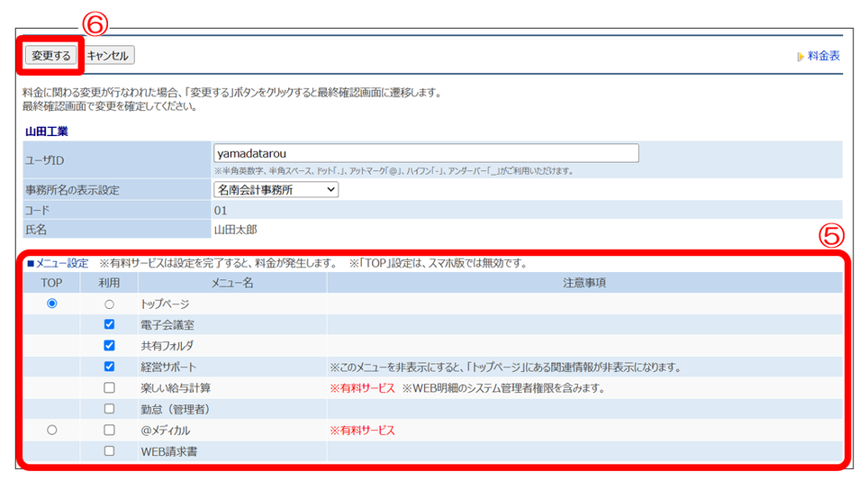Screen dimensions: 868x481
Task: Uncheck the 共有フォルダ checkbox
Action: [109, 346]
